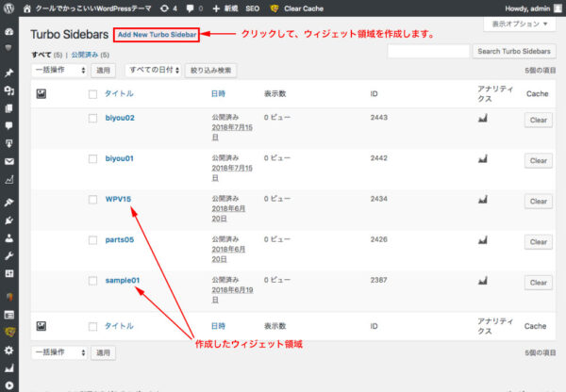Filter list by 公開済み published link
This screenshot has width=566, height=392.
coord(85,55)
